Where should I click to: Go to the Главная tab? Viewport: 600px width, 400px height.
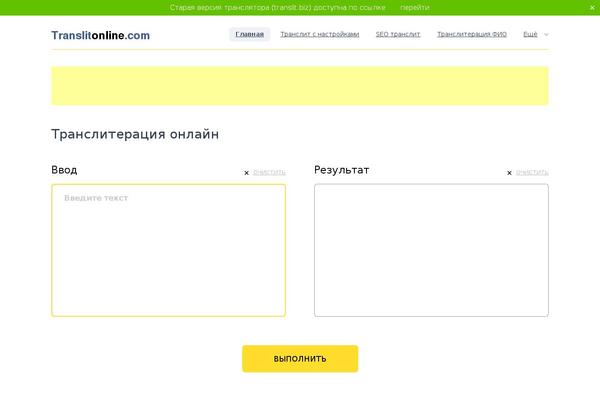point(250,34)
